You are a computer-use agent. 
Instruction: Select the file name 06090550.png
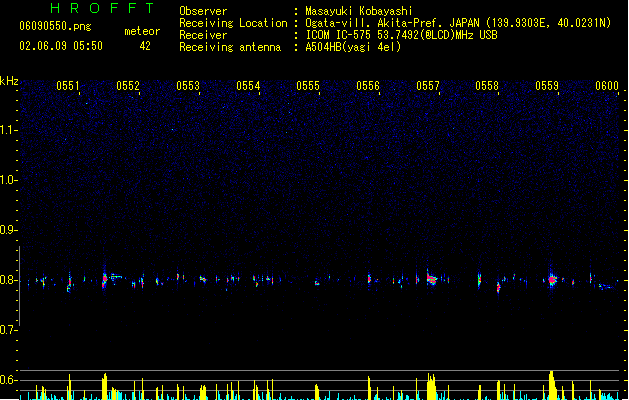click(x=55, y=26)
